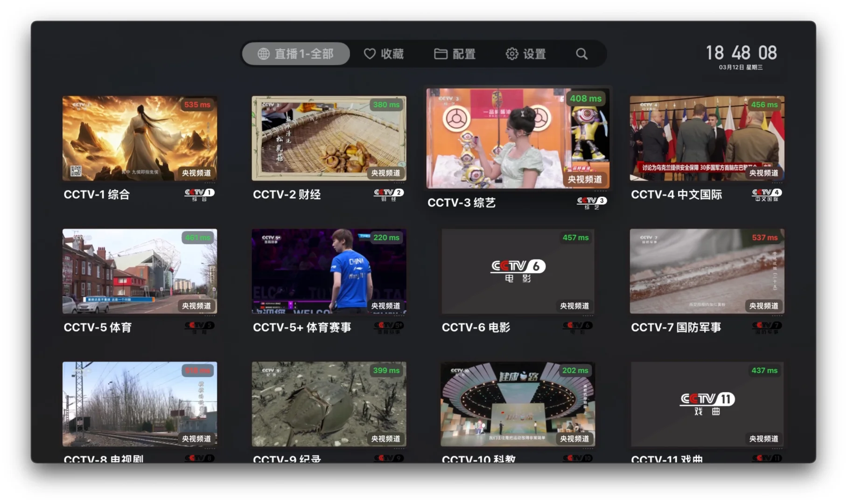Click the 央视频道 badge on CCTV-2 preview
Viewport: 847px width, 504px height.
tap(386, 173)
